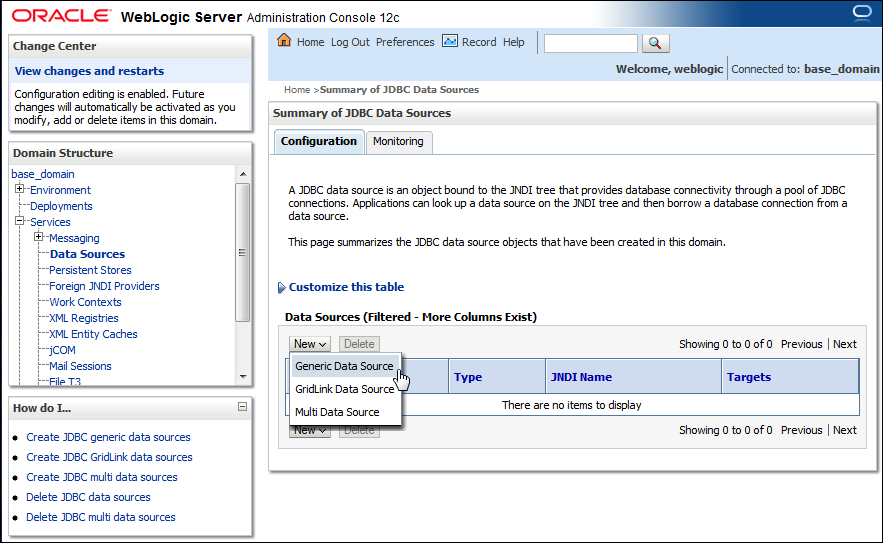
Task: Open Delete JDBC data sources help
Action: (x=88, y=497)
